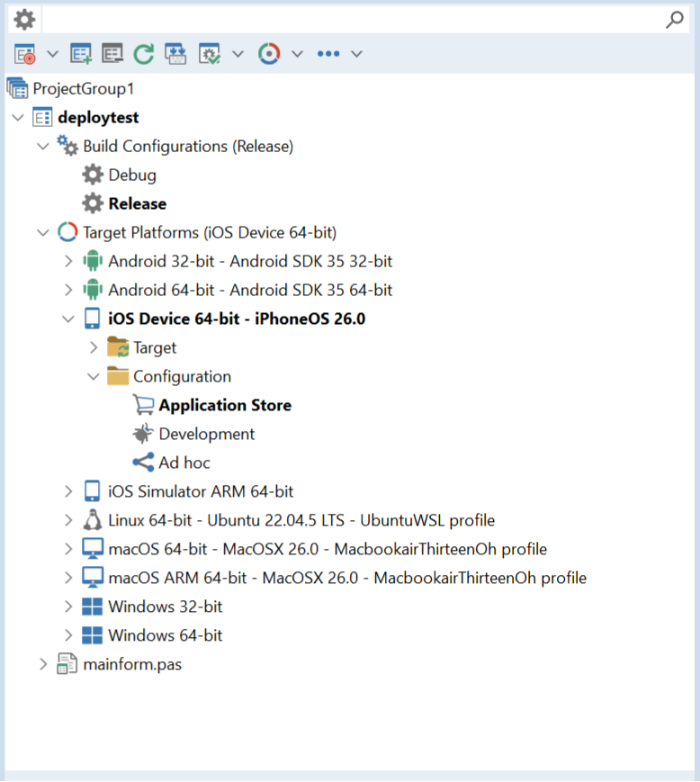The image size is (700, 782).
Task: Select the Ad hoc configuration
Action: click(x=184, y=463)
